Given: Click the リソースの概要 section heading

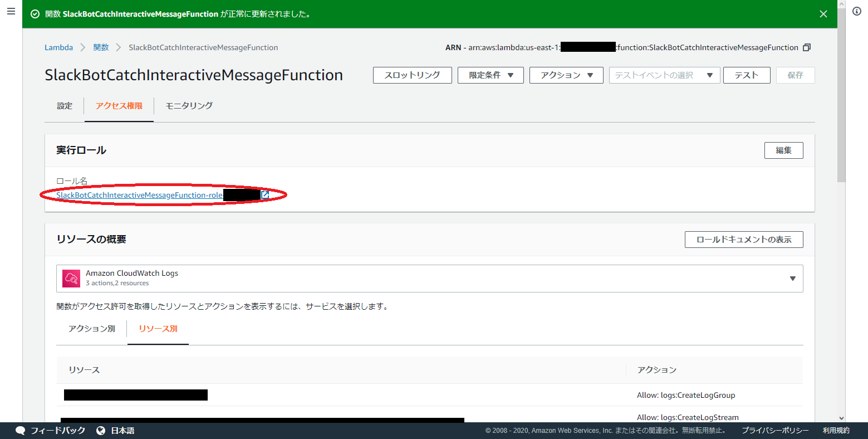Looking at the screenshot, I should [x=91, y=240].
